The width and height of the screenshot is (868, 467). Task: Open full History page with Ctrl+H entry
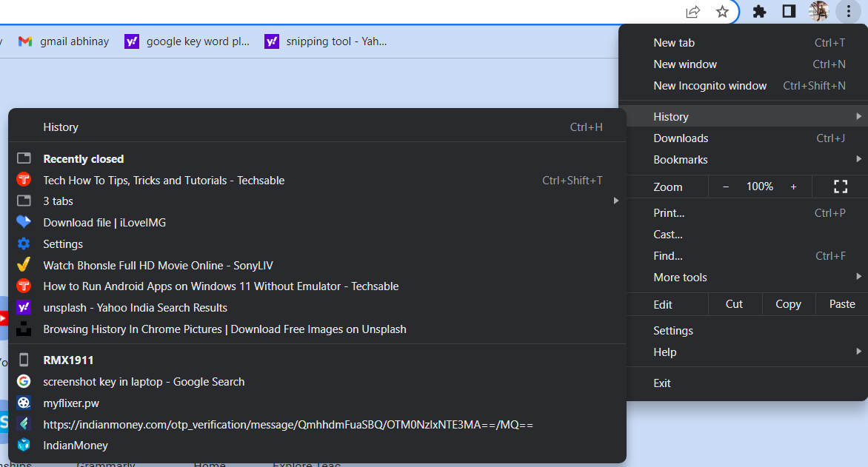coord(317,127)
